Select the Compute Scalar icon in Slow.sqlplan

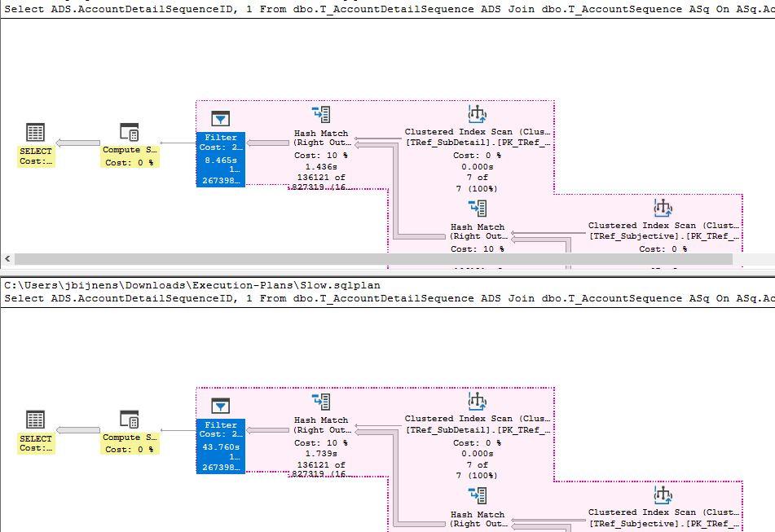pos(130,420)
